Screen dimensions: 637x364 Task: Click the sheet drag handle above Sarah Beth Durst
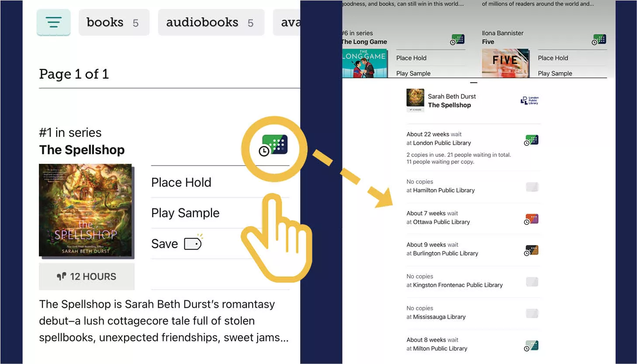pyautogui.click(x=474, y=82)
